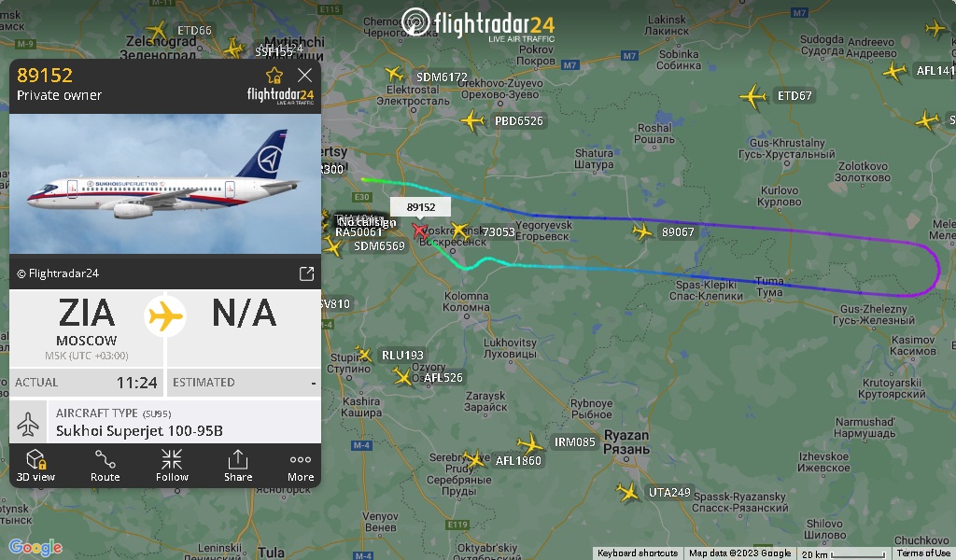The width and height of the screenshot is (956, 560).
Task: Click the 20 km map scale
Action: (843, 553)
